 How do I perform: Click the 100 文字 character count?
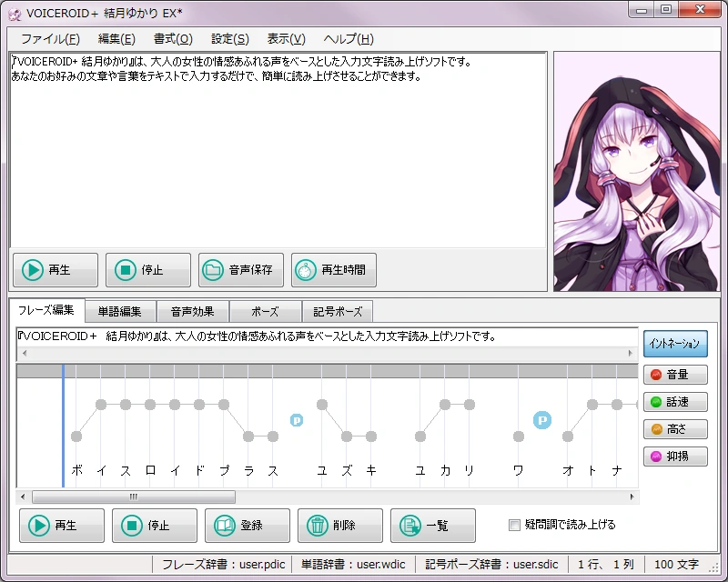[x=676, y=565]
